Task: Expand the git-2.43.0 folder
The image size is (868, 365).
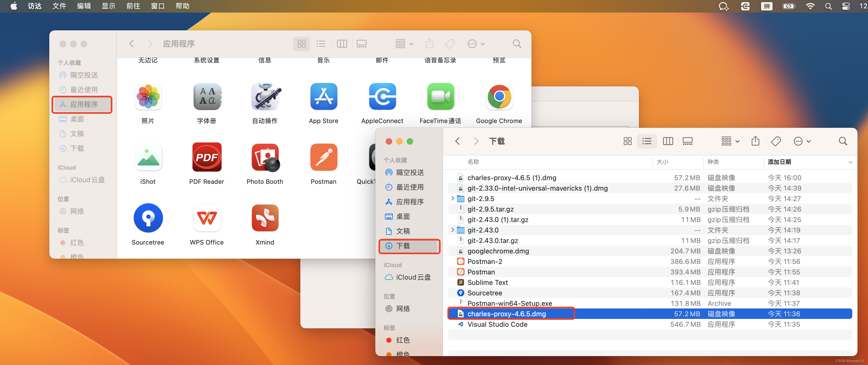Action: [x=453, y=230]
